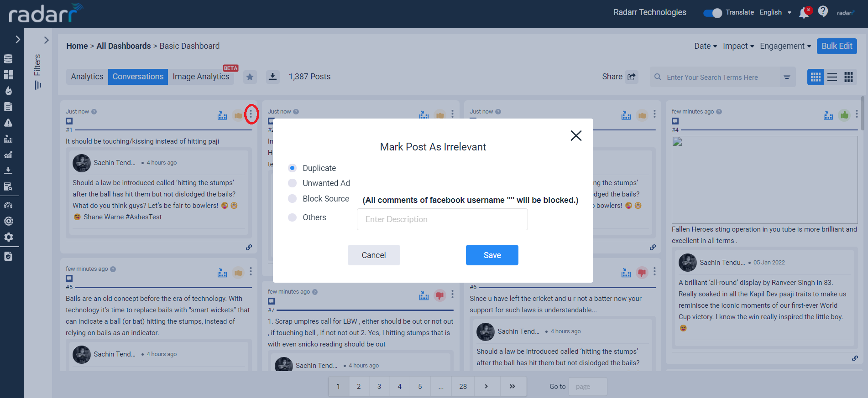The image size is (868, 398).
Task: Open the three-dot menu on post #4
Action: (857, 114)
